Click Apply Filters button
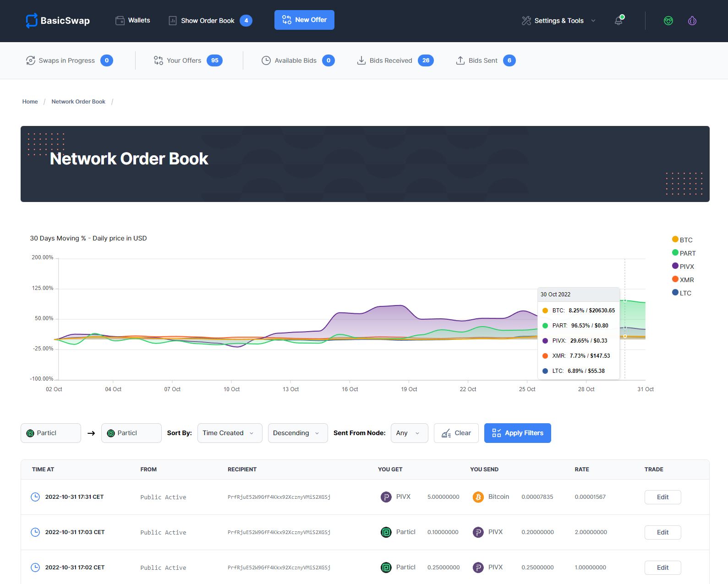 pos(518,433)
